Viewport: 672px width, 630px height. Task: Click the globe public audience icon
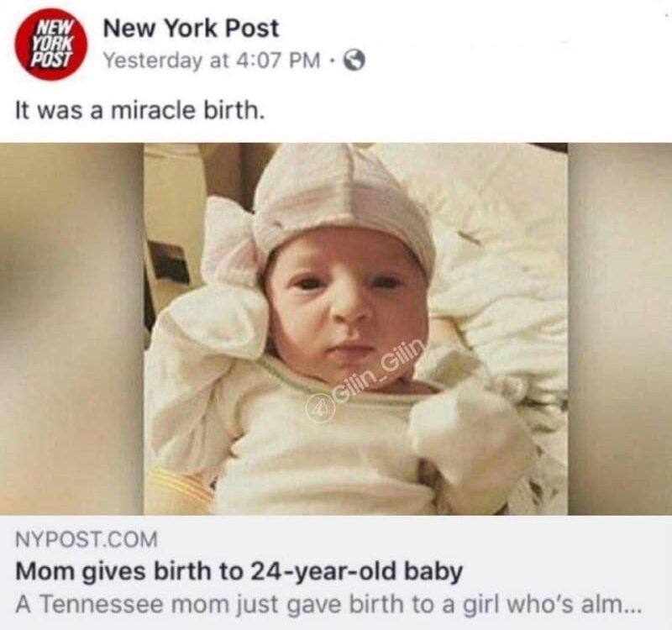tap(355, 60)
